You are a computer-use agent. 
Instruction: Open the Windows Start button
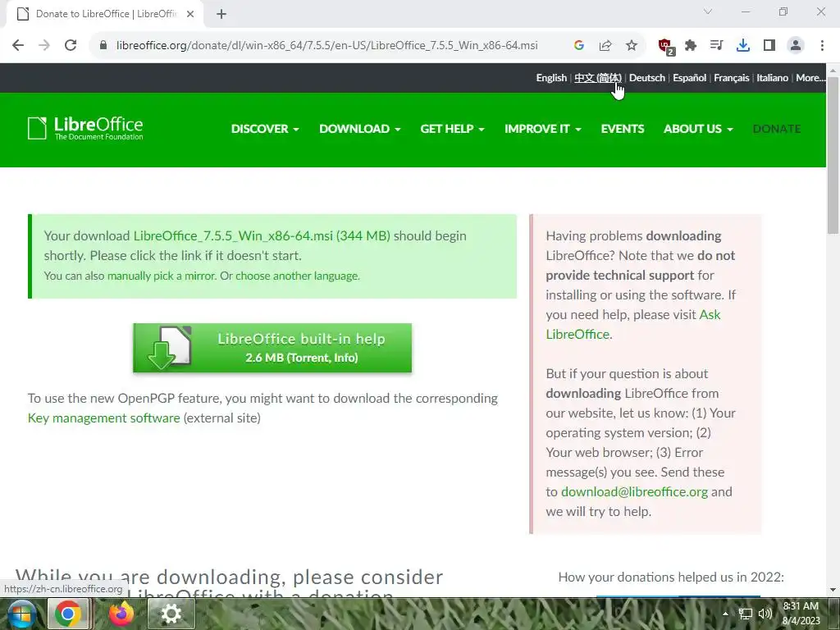pyautogui.click(x=21, y=614)
